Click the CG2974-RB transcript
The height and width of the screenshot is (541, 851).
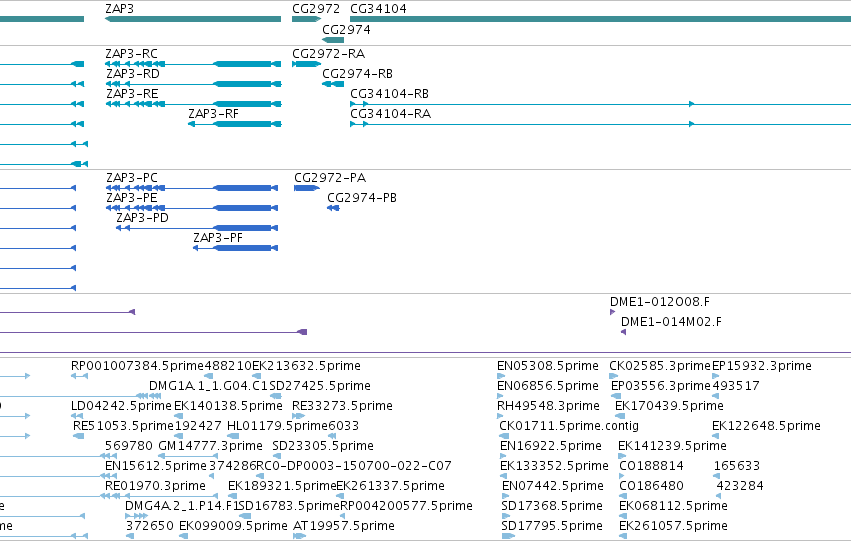point(333,84)
